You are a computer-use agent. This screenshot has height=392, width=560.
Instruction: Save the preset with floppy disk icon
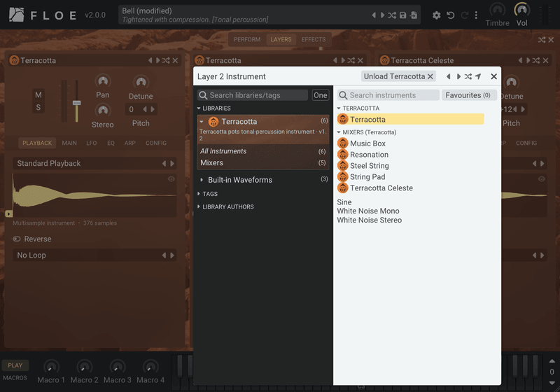coord(403,15)
